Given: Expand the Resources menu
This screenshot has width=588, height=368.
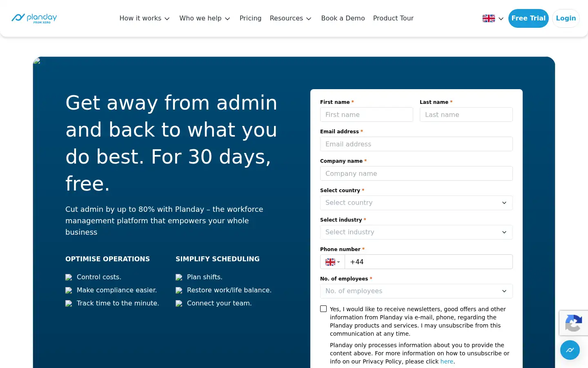Looking at the screenshot, I should coord(290,18).
